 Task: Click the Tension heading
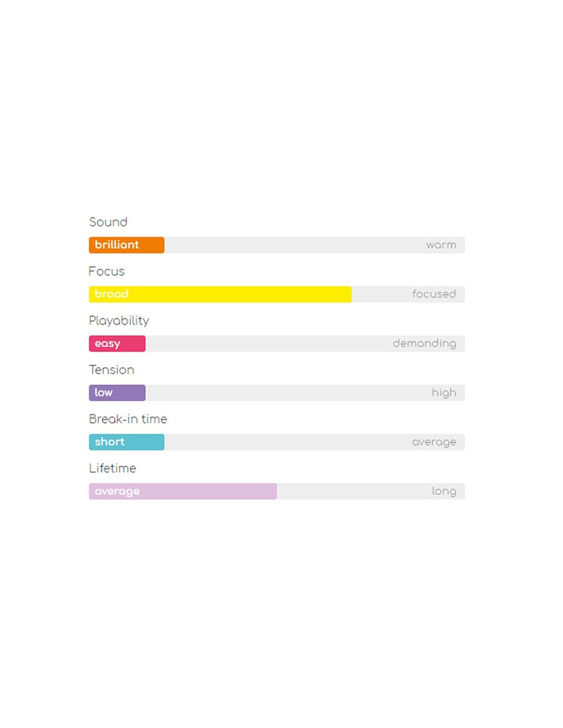[x=112, y=370]
